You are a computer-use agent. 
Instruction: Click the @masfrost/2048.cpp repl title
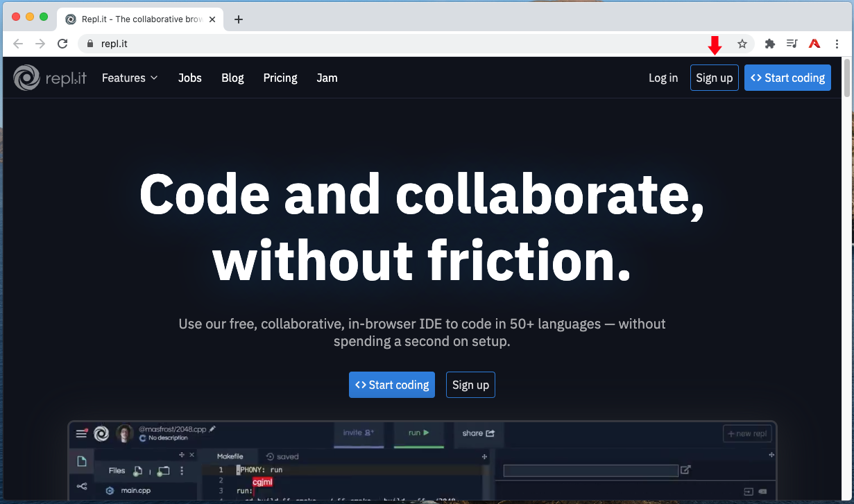pyautogui.click(x=171, y=429)
